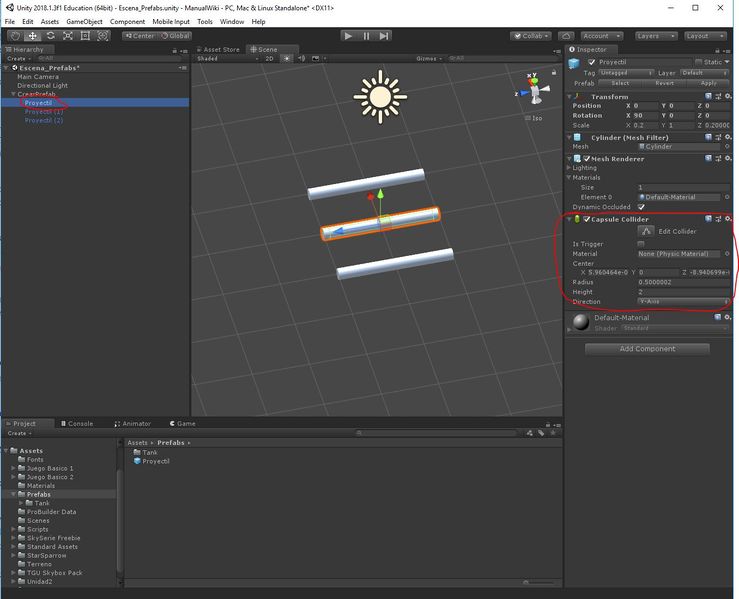
Task: Toggle 2D scene view mode
Action: tap(269, 58)
